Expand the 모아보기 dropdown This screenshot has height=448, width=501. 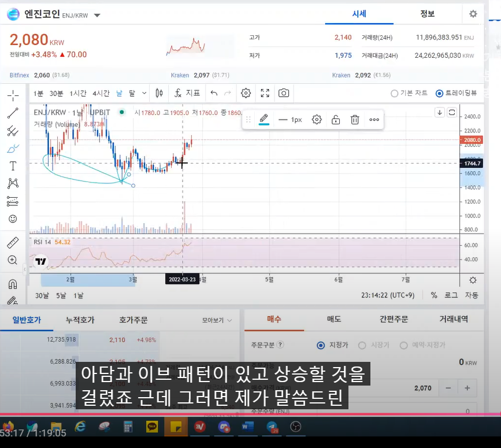[x=217, y=320]
